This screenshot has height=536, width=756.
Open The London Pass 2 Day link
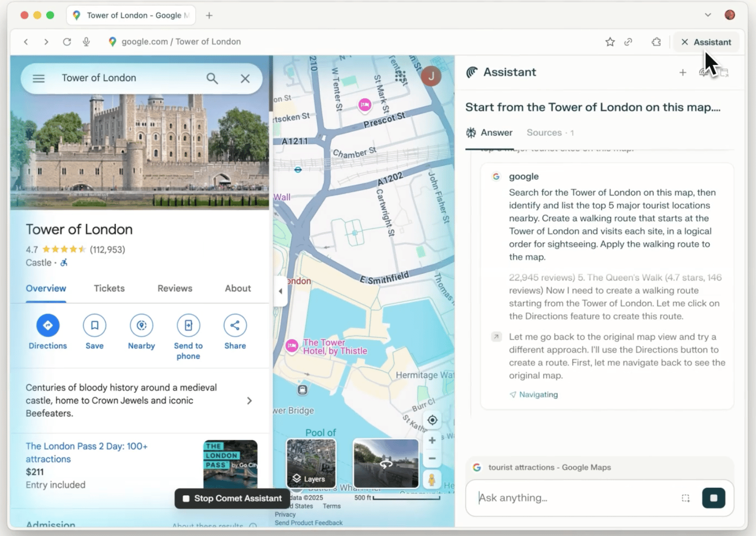[86, 452]
